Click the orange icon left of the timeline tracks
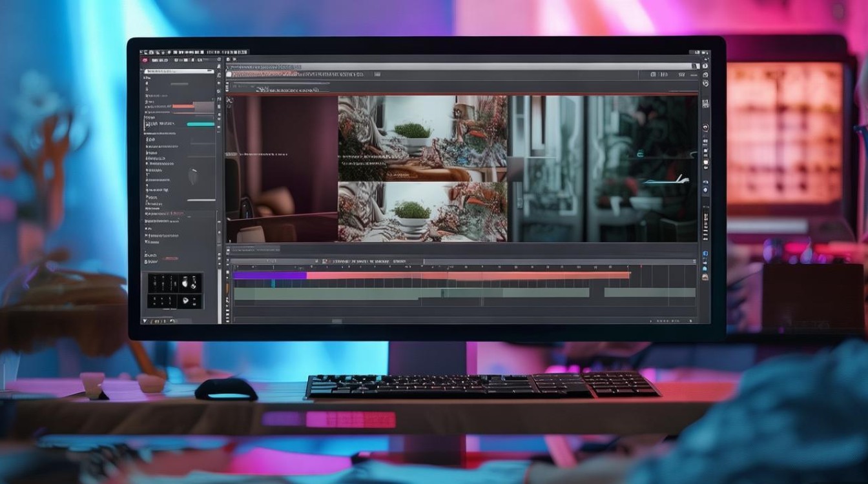The width and height of the screenshot is (868, 484). (227, 288)
